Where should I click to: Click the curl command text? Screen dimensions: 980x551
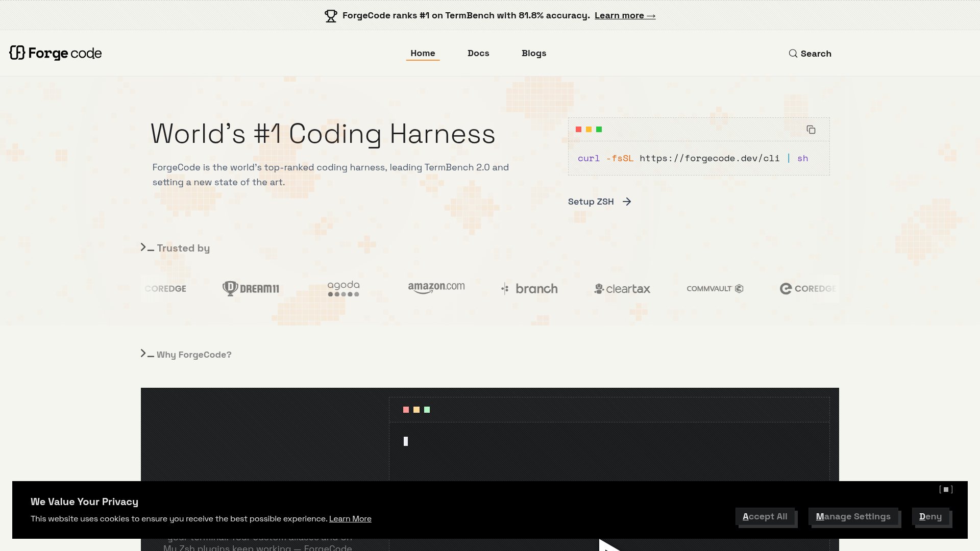tap(693, 158)
